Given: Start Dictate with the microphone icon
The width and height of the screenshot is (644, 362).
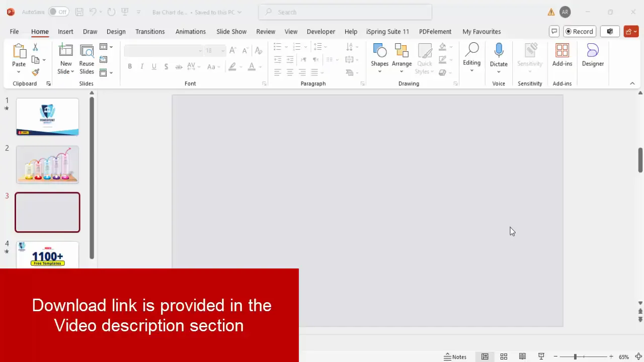Looking at the screenshot, I should pos(499,50).
